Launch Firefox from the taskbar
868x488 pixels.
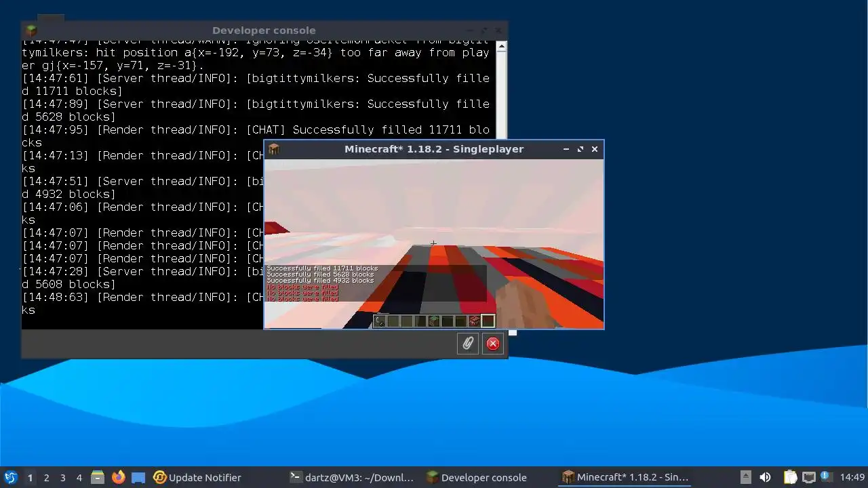(118, 477)
